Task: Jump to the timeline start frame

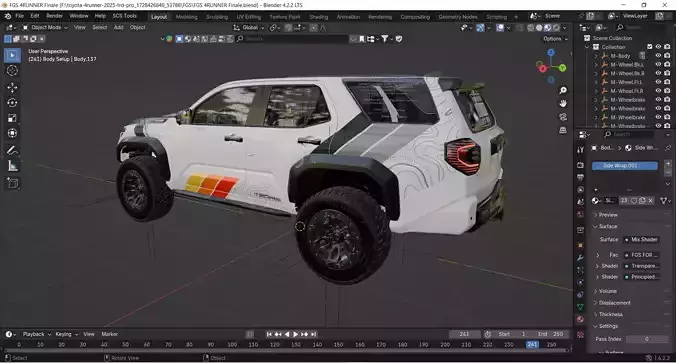Action: 269,334
